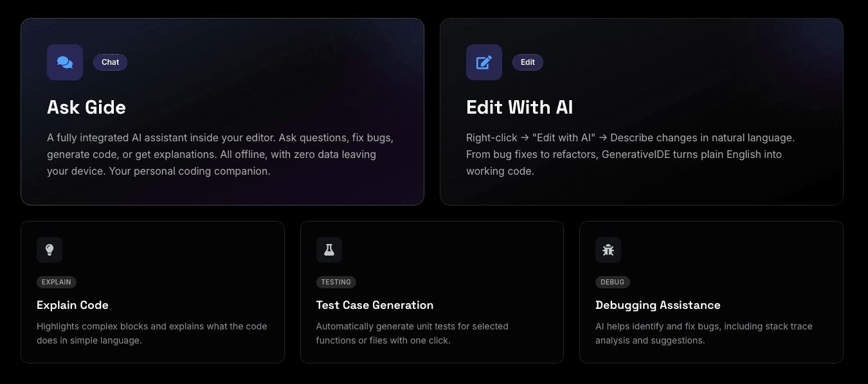Viewport: 868px width, 384px height.
Task: Select the Edit badge
Action: click(528, 62)
